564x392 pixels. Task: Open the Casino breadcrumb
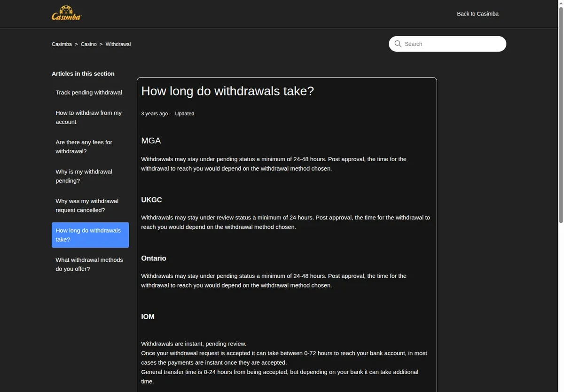89,44
